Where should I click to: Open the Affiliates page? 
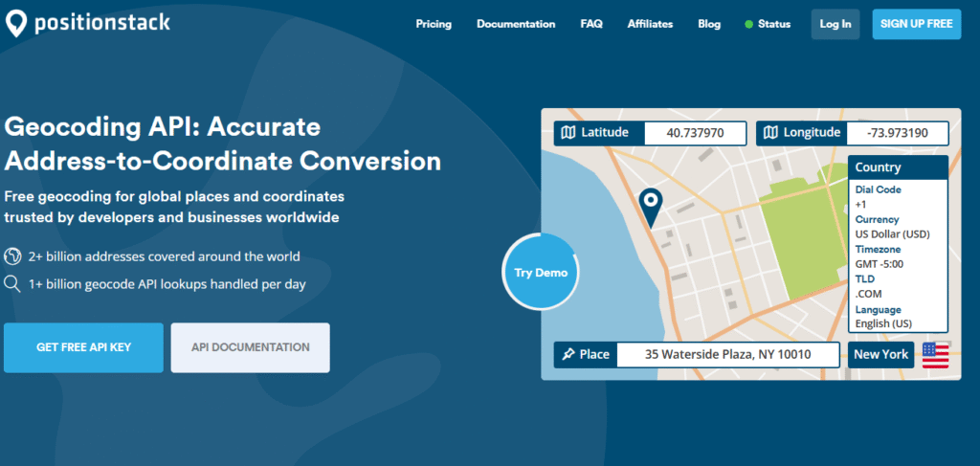(x=650, y=24)
